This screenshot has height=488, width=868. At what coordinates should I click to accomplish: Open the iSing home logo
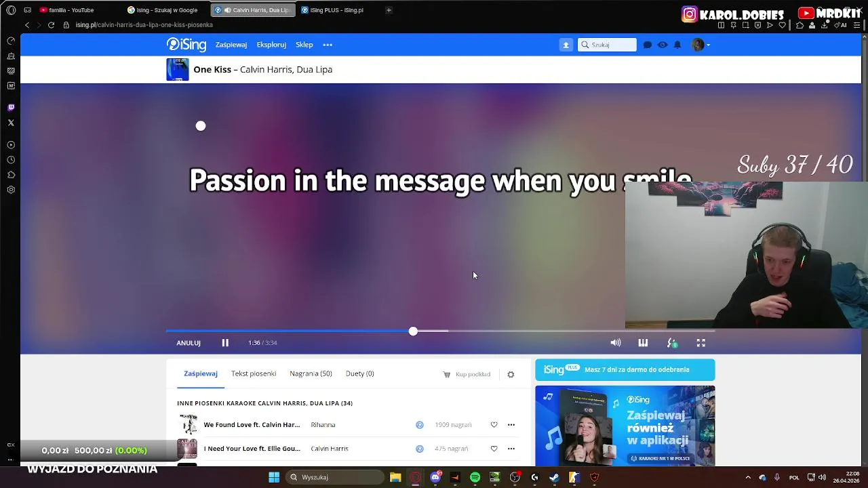click(x=186, y=45)
